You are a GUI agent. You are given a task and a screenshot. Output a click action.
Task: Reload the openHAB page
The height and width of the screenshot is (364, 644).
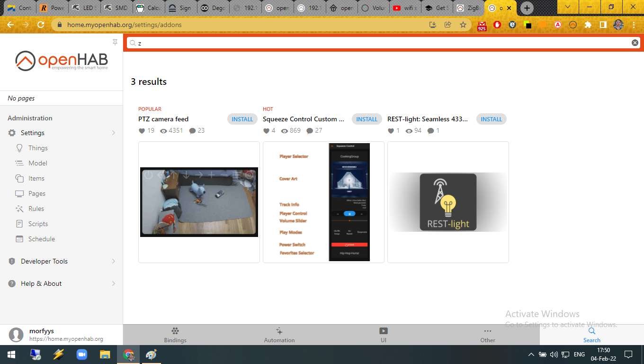point(41,25)
